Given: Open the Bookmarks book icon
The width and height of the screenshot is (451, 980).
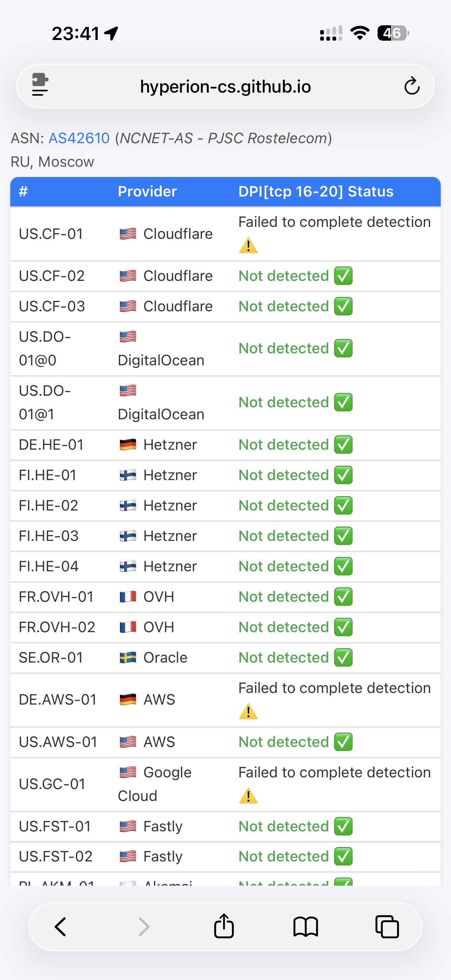Looking at the screenshot, I should tap(305, 926).
